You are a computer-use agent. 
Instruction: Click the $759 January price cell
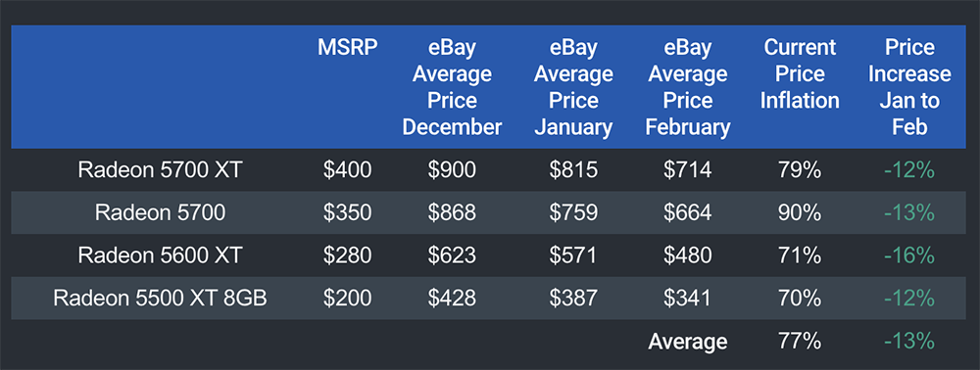point(573,212)
